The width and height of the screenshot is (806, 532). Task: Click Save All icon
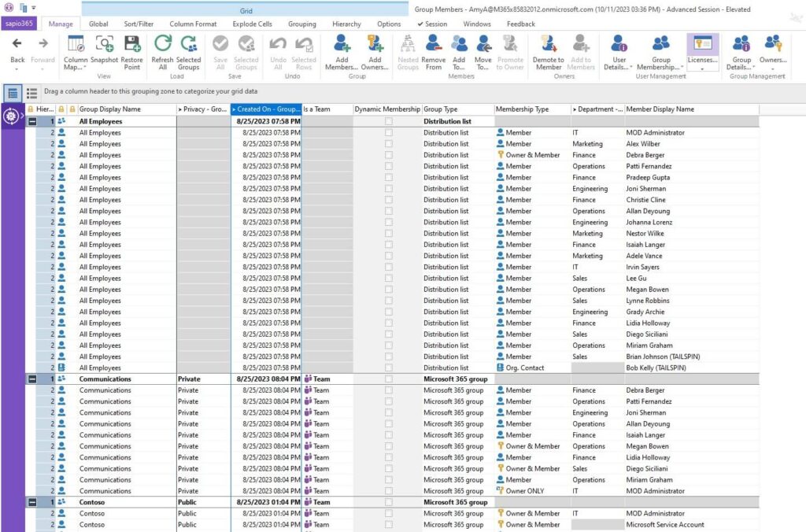pyautogui.click(x=220, y=44)
